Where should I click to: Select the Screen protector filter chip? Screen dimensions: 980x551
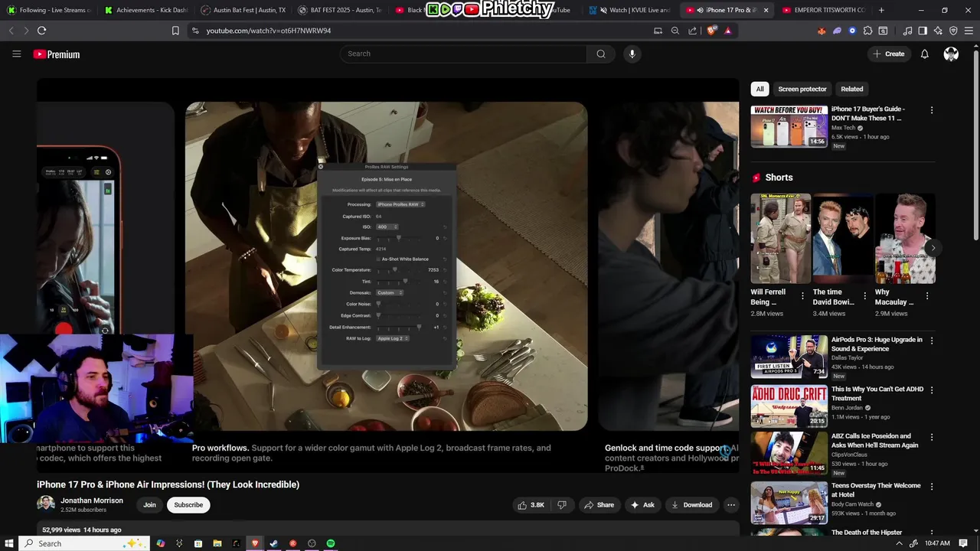(802, 89)
